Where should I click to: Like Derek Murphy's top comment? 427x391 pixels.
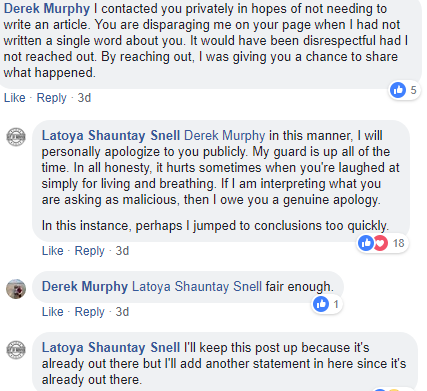(x=14, y=98)
